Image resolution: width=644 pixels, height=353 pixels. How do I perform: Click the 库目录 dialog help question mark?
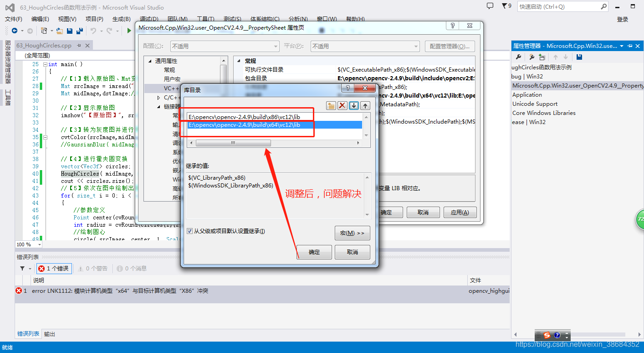tap(348, 88)
